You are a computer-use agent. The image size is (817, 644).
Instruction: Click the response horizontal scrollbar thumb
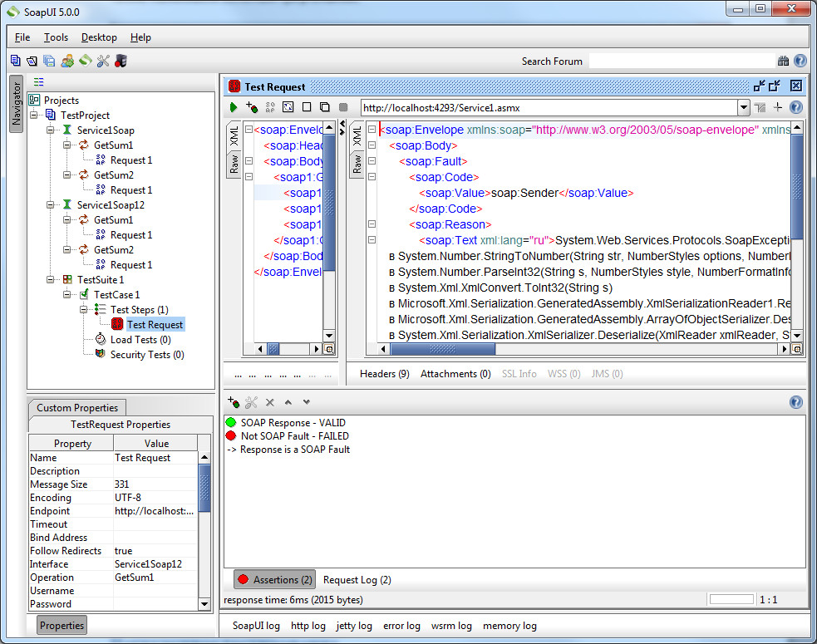point(442,349)
